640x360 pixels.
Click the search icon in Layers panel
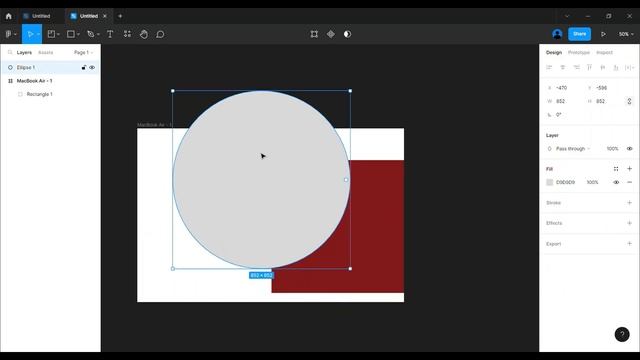(10, 52)
